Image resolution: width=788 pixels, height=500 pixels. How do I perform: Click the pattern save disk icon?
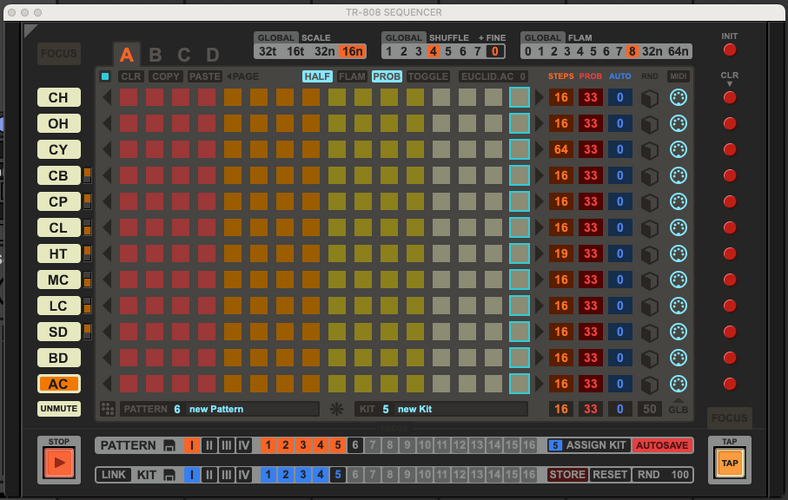169,446
